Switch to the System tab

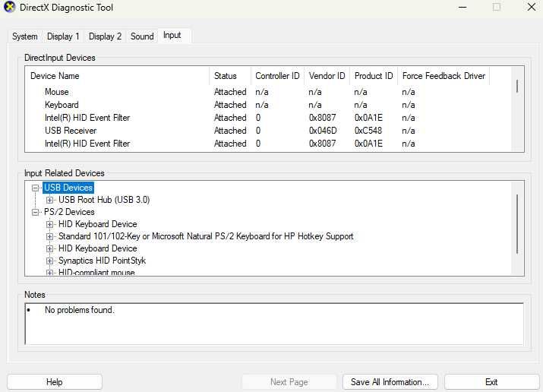(x=25, y=36)
